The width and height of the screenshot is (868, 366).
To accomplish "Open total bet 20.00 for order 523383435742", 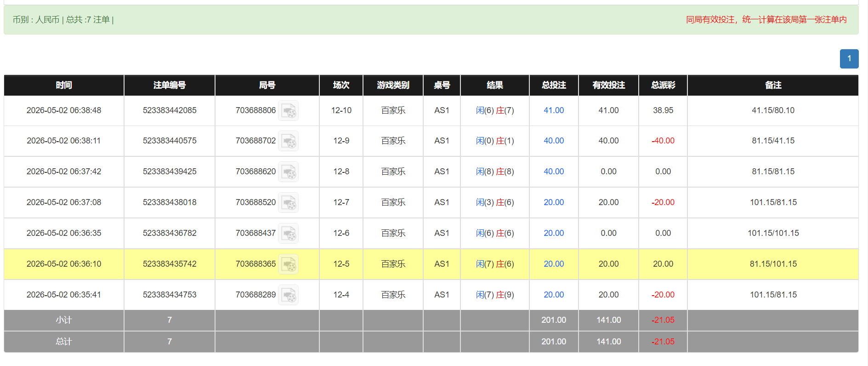I will point(554,264).
